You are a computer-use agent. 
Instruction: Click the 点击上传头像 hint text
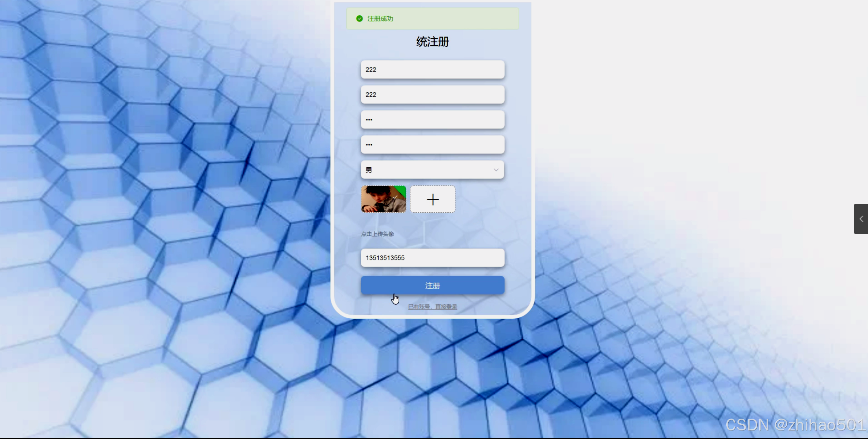(x=377, y=234)
